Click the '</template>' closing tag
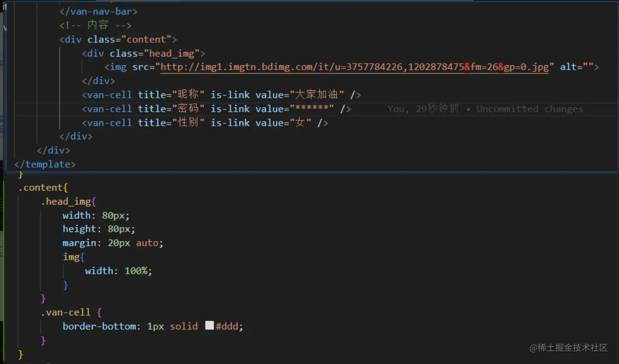 coord(45,165)
